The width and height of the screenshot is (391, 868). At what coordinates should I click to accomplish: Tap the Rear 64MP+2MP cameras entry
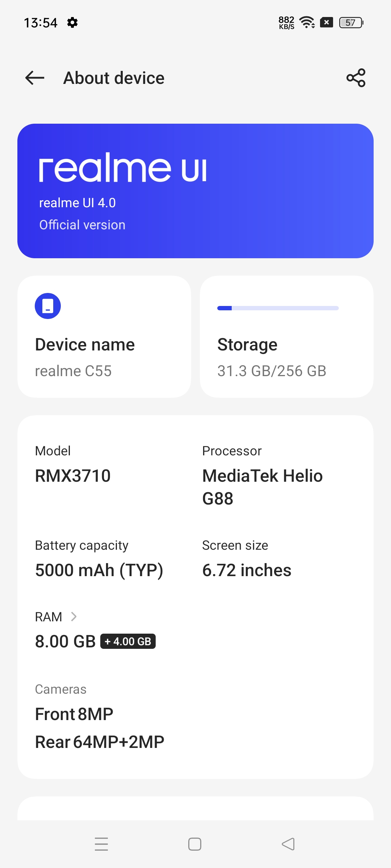coord(100,742)
